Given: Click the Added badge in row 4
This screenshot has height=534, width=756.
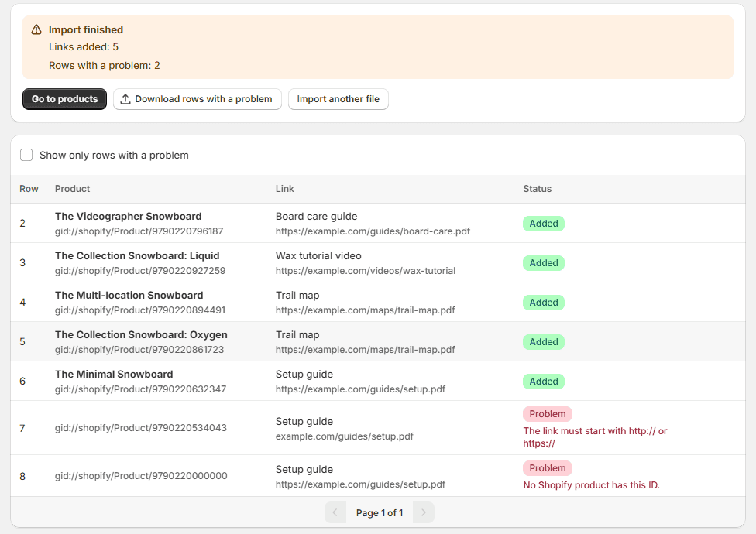Looking at the screenshot, I should pyautogui.click(x=544, y=303).
